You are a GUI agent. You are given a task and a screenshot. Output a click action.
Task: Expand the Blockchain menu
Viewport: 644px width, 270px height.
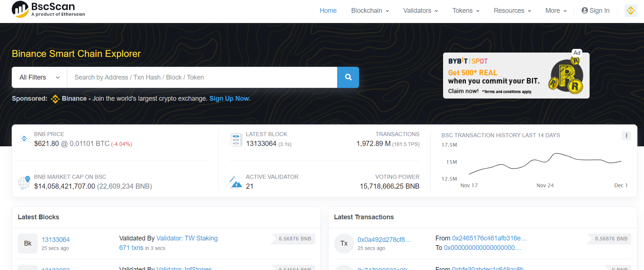click(370, 11)
